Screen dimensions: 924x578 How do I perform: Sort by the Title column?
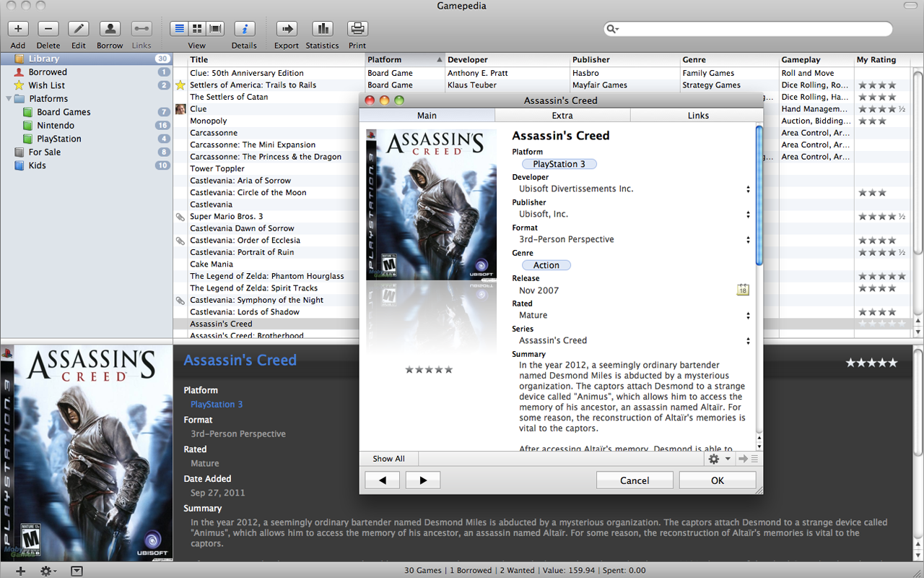(x=276, y=60)
